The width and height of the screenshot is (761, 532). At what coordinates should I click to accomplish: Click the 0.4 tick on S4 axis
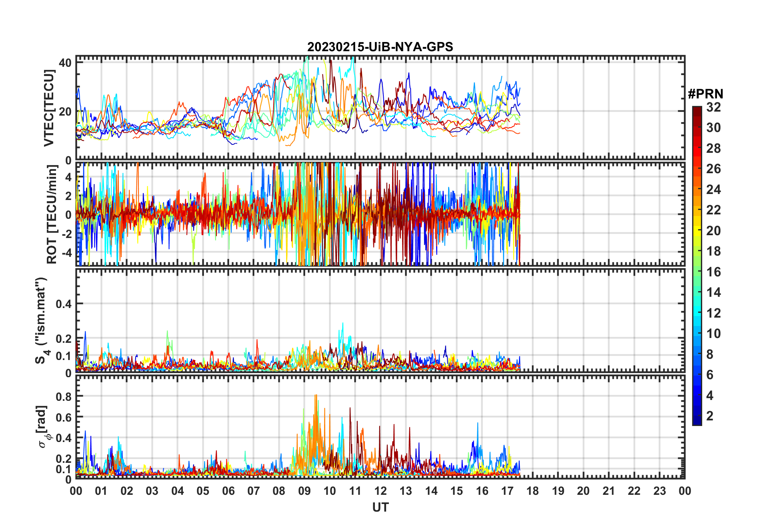tap(64, 304)
